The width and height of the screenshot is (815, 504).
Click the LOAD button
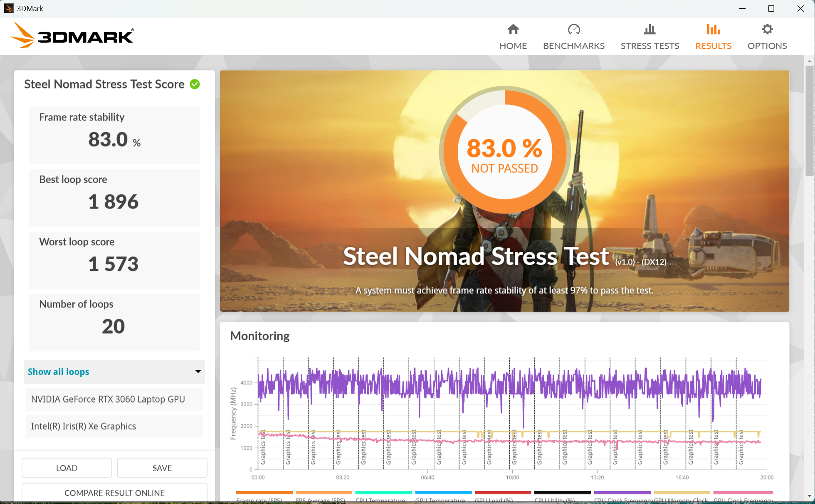(67, 468)
